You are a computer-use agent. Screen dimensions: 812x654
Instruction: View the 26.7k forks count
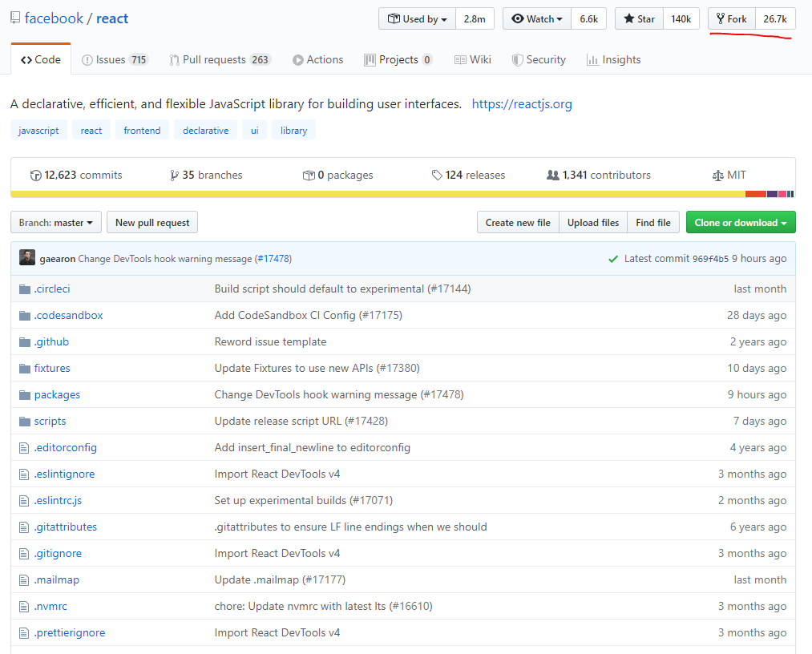click(x=775, y=18)
